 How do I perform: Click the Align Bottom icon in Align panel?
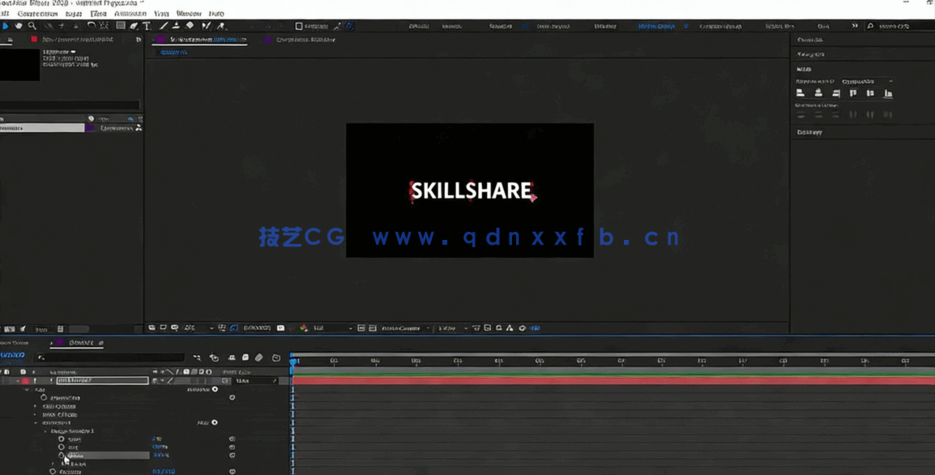click(x=888, y=93)
